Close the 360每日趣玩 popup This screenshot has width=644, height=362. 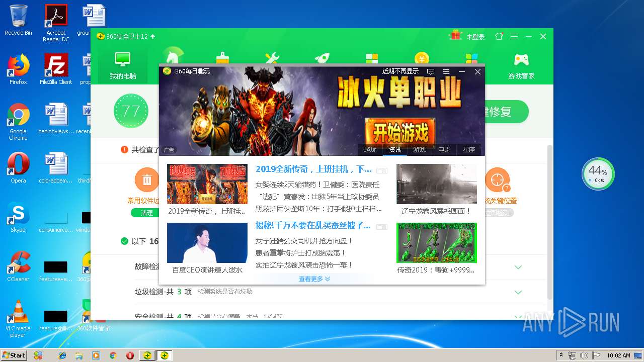[x=478, y=72]
